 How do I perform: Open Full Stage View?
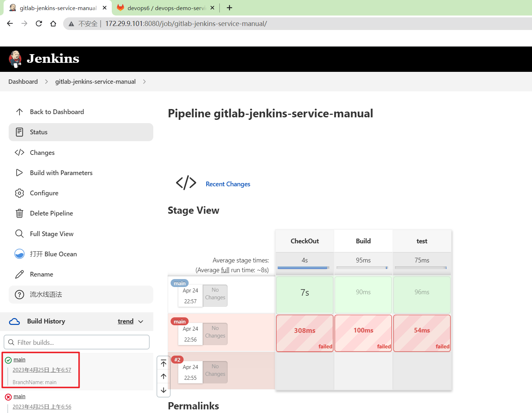(81, 234)
